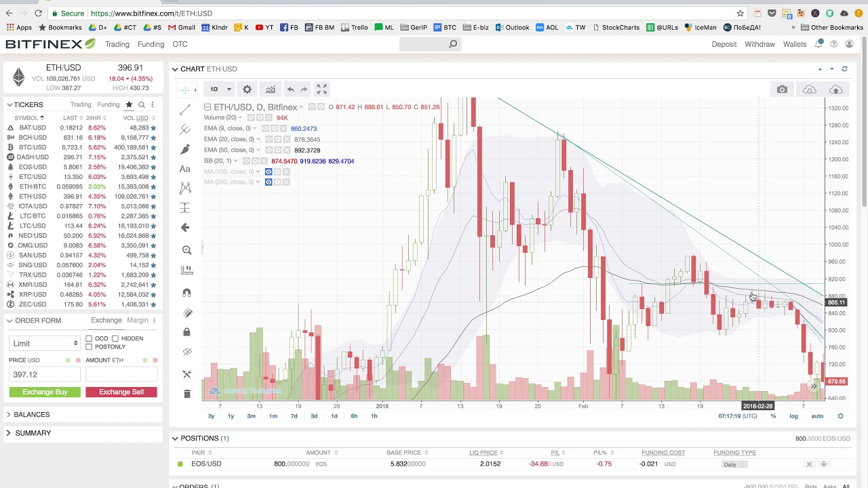
Task: Undo the last chart action
Action: tap(290, 89)
